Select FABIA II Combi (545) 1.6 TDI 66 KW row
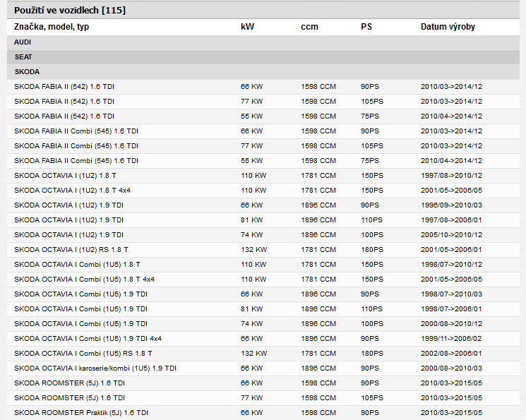The height and width of the screenshot is (420, 526). 263,131
